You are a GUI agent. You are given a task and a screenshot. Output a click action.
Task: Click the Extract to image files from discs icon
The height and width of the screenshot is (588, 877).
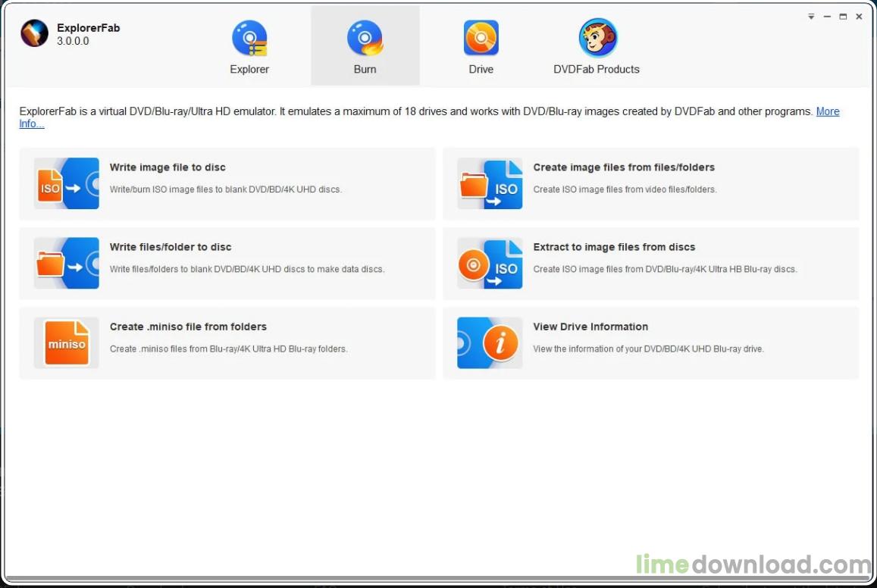(x=490, y=263)
